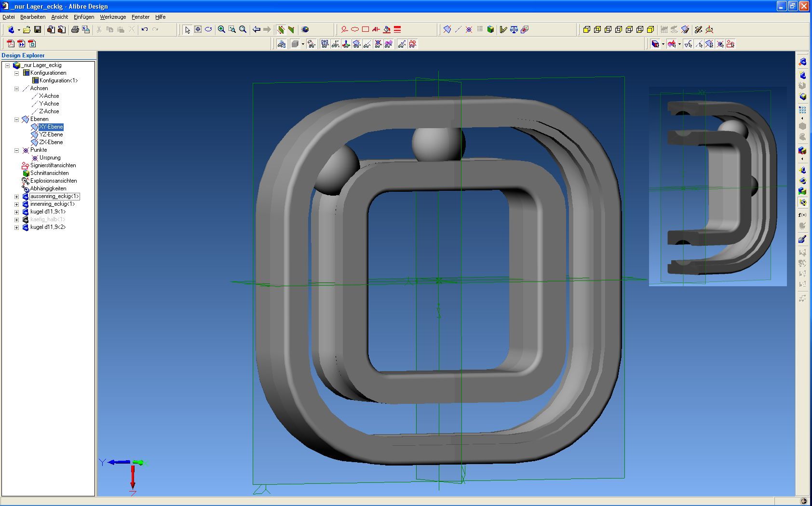Screen dimensions: 812x506
Task: Click the insert part icon atop right toolbar
Action: coord(802,62)
